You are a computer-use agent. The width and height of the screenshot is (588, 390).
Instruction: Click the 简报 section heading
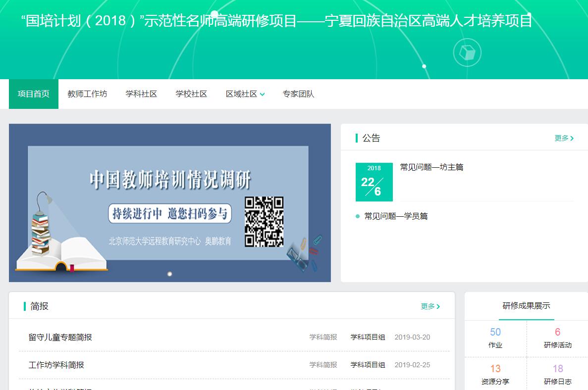click(39, 306)
